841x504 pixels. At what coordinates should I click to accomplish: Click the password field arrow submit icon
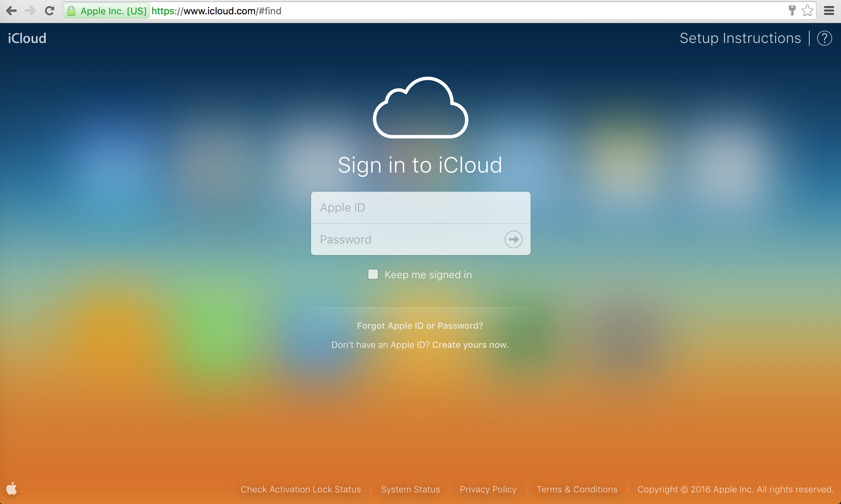[514, 239]
